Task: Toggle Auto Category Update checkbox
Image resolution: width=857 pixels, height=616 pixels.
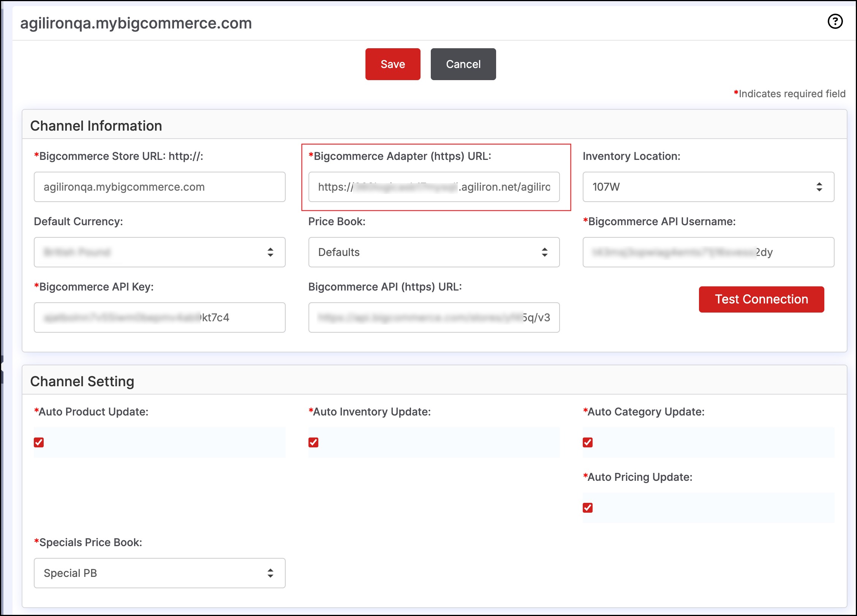Action: pos(588,442)
